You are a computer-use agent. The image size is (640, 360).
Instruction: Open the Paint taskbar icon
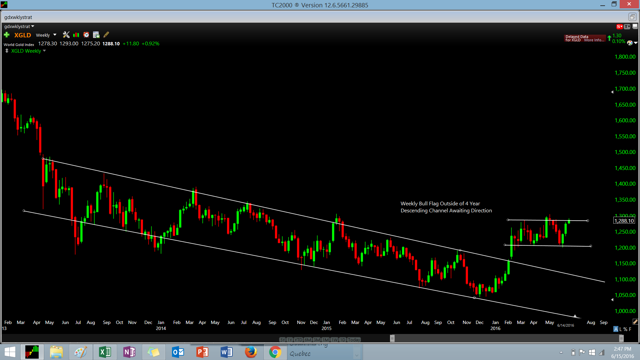tap(80, 352)
